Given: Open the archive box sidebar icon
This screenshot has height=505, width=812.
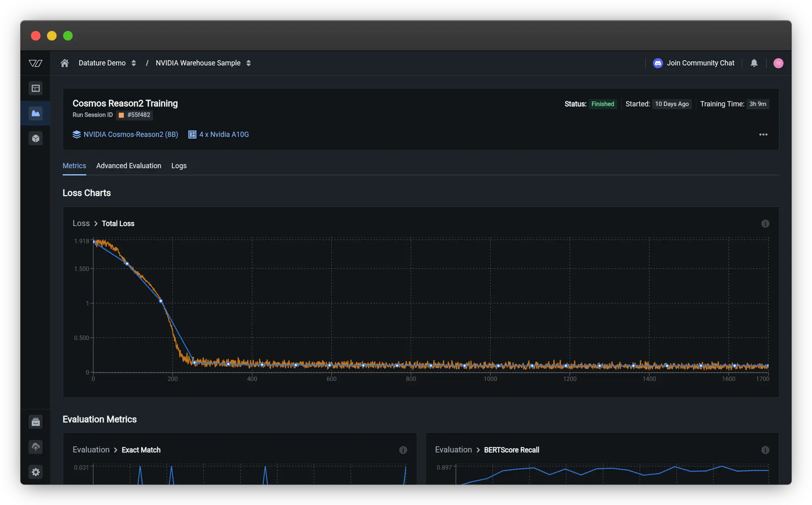Looking at the screenshot, I should coord(36,422).
